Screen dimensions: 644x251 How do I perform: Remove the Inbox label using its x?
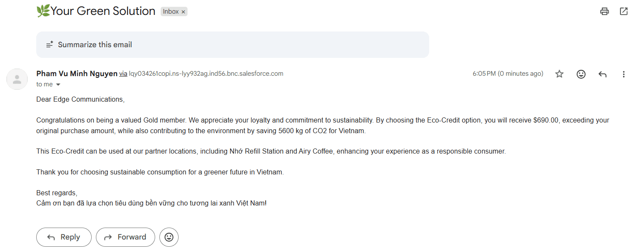point(183,12)
